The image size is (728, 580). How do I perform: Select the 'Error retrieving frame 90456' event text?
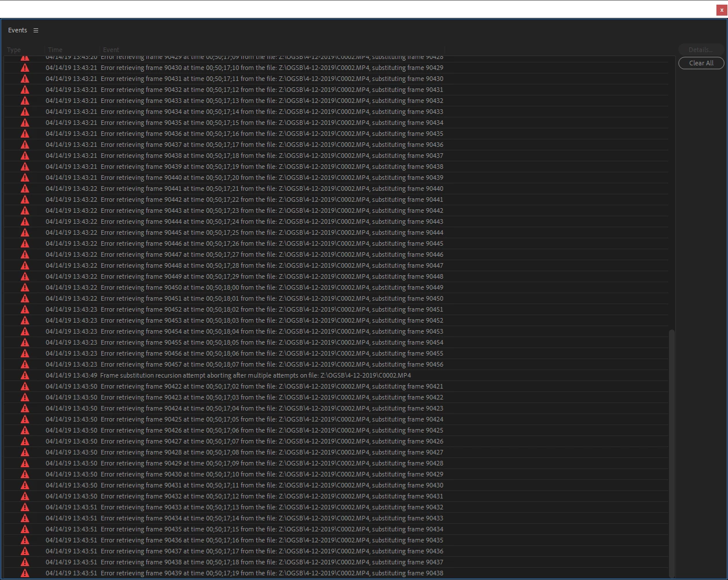point(271,353)
